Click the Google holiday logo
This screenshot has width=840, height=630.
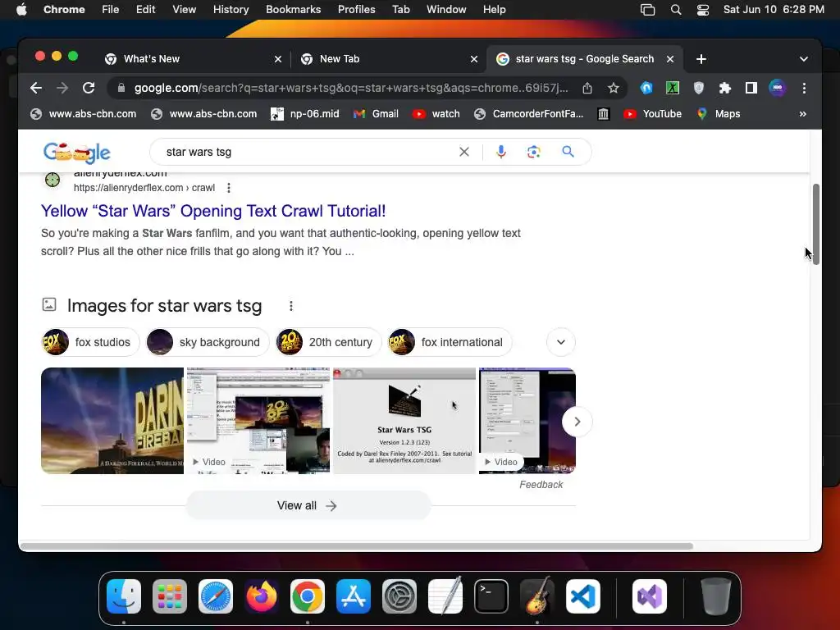click(76, 153)
